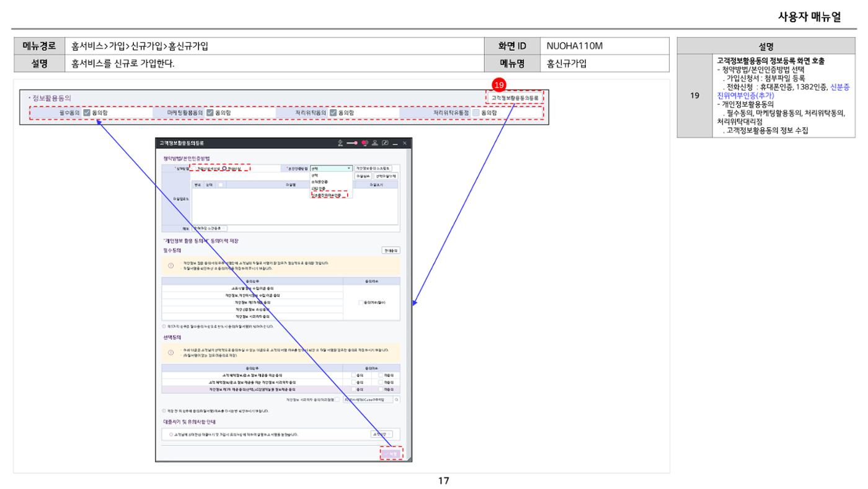
Task: Toggle the file table header checkbox
Action: coord(221,185)
